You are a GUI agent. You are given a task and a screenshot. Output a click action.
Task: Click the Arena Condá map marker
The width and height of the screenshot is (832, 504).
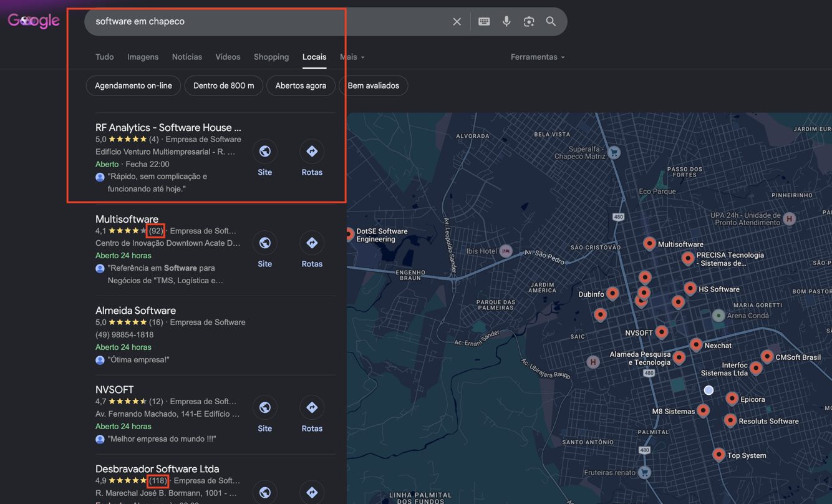coord(718,316)
